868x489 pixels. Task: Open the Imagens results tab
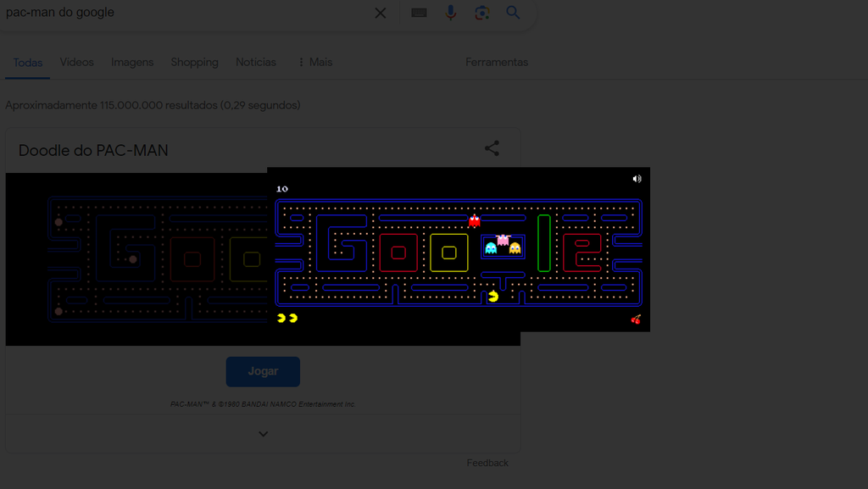[x=132, y=62]
